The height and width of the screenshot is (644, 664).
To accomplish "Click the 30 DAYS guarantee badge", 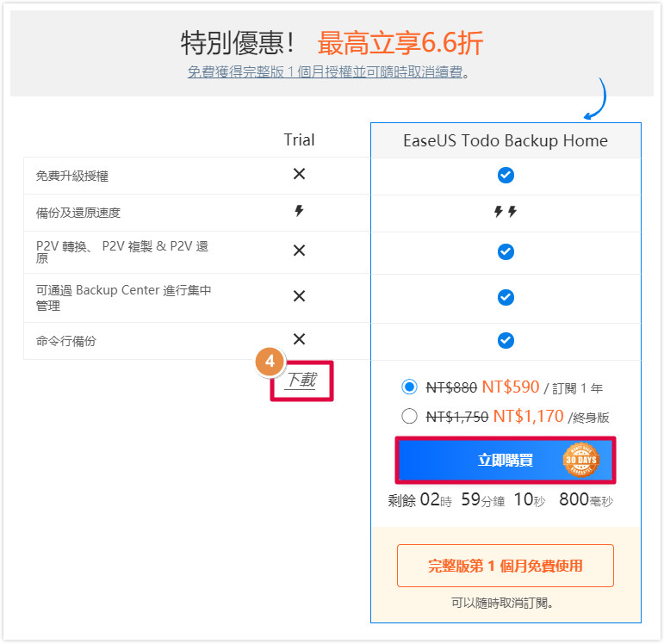I will (x=581, y=460).
